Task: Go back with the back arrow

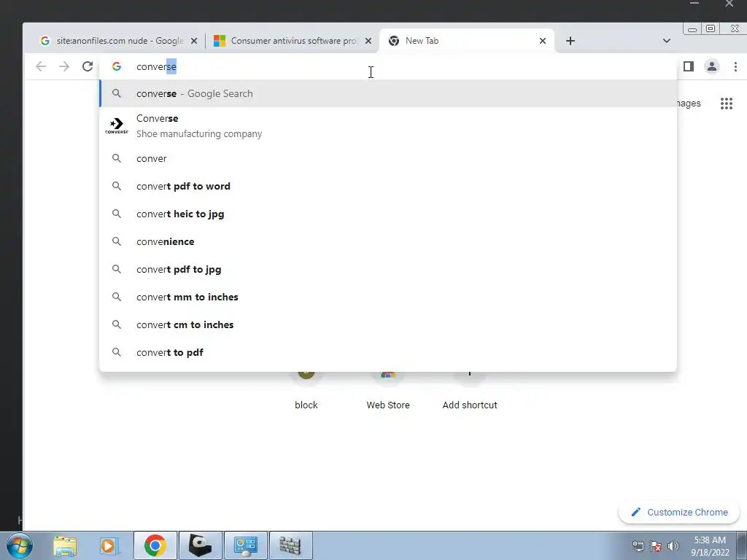Action: 41,66
